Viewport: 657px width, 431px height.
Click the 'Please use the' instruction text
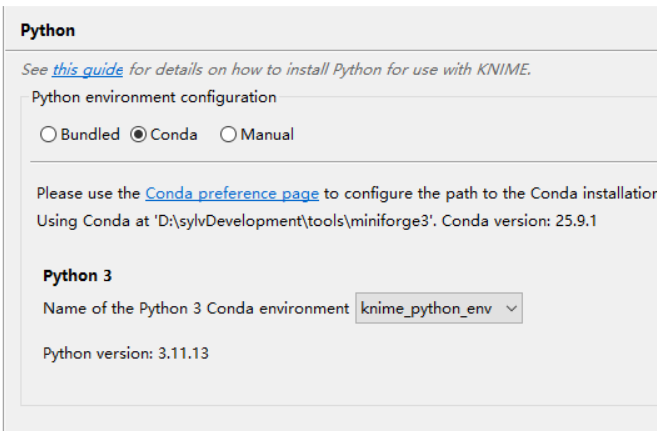(x=88, y=193)
